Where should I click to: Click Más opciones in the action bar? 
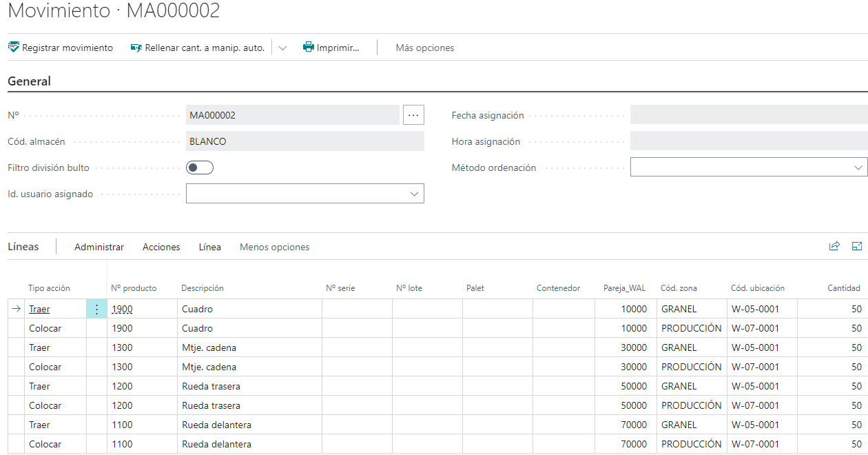pos(425,48)
